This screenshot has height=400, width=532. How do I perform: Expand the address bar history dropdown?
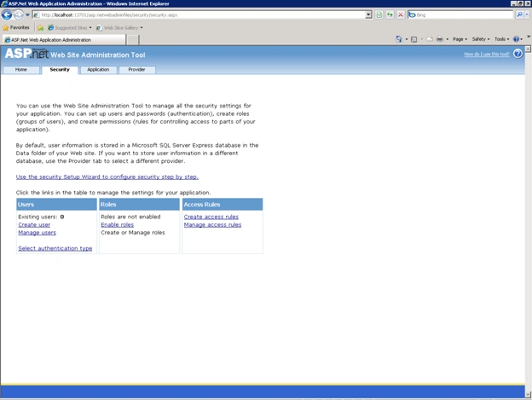coord(369,15)
